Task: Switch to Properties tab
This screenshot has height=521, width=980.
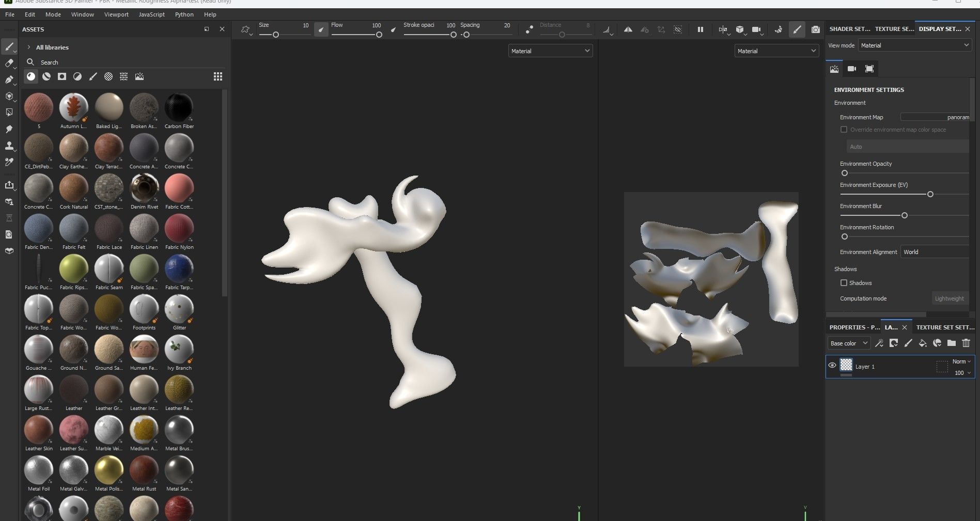Action: [x=854, y=327]
